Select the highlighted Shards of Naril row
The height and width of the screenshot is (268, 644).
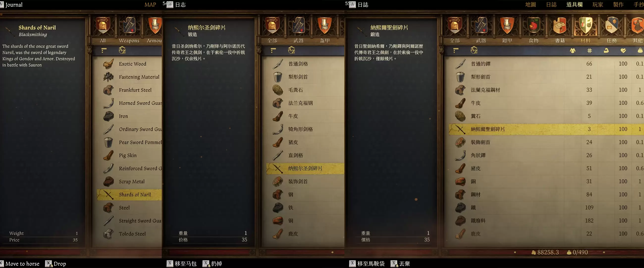129,195
